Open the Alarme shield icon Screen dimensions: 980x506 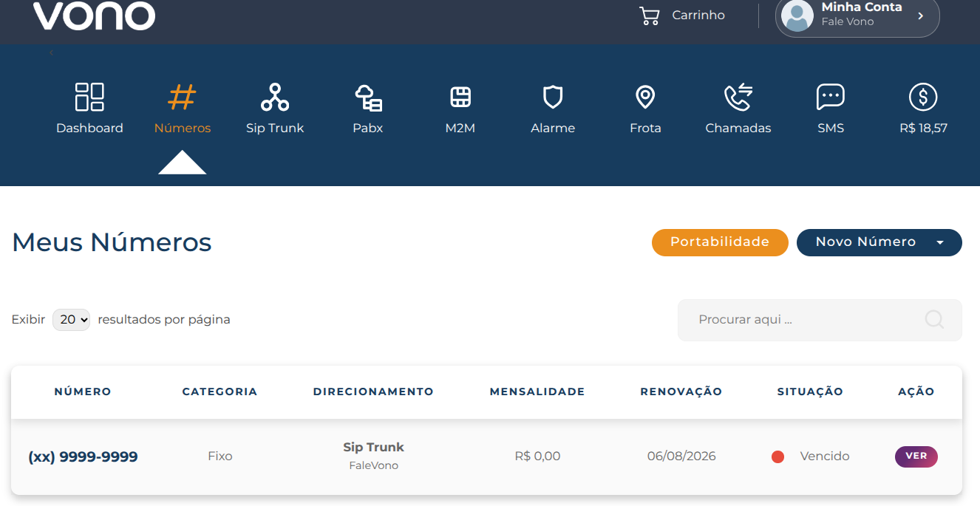[553, 97]
